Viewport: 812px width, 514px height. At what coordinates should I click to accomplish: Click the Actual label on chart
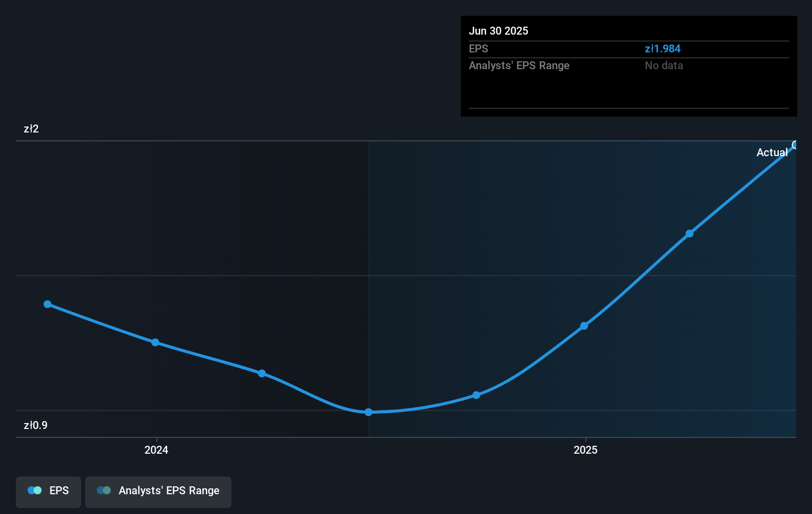pos(772,152)
